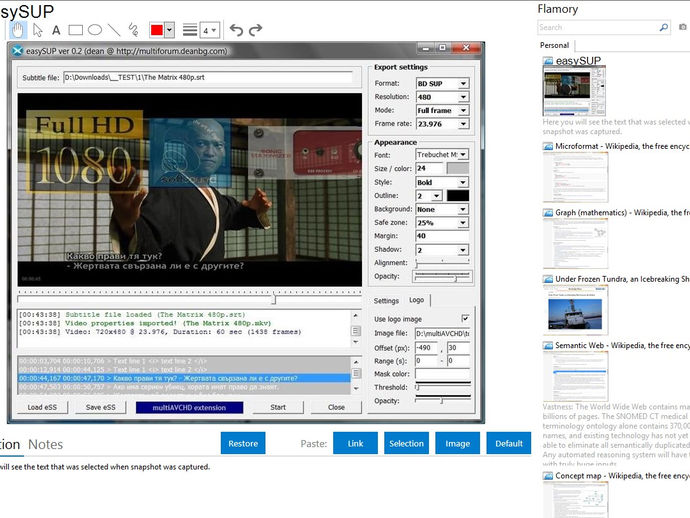
Task: Click the Paste Selection button
Action: click(x=406, y=443)
